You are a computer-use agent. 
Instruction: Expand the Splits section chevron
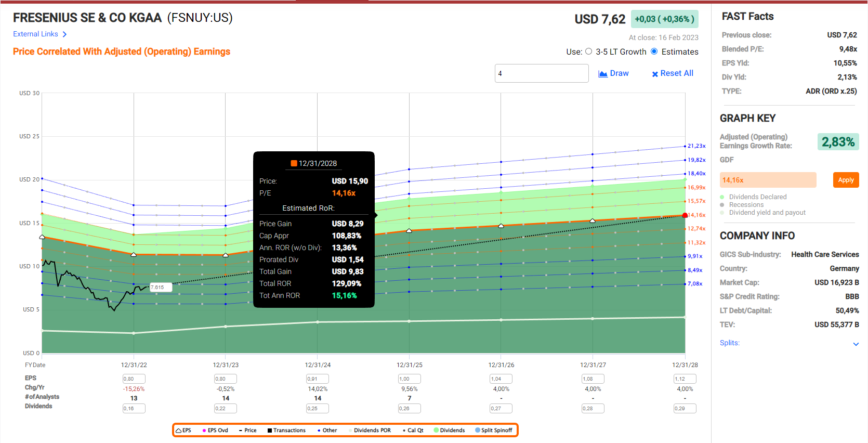(x=856, y=344)
